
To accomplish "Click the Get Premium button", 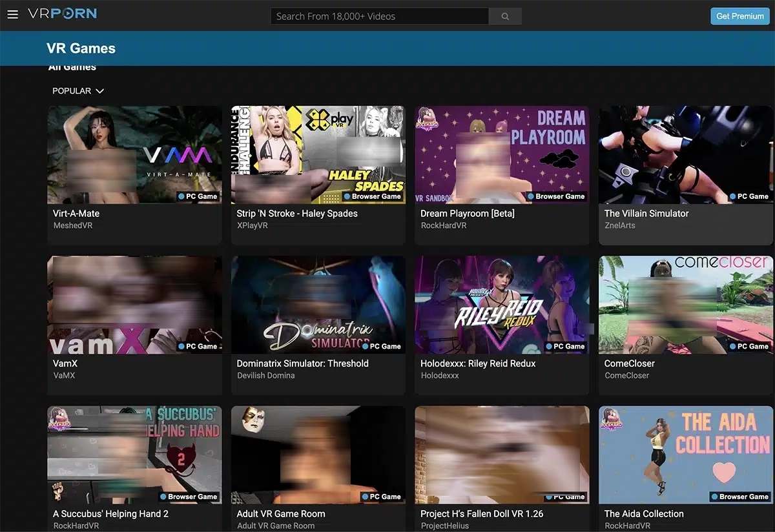I will (739, 15).
